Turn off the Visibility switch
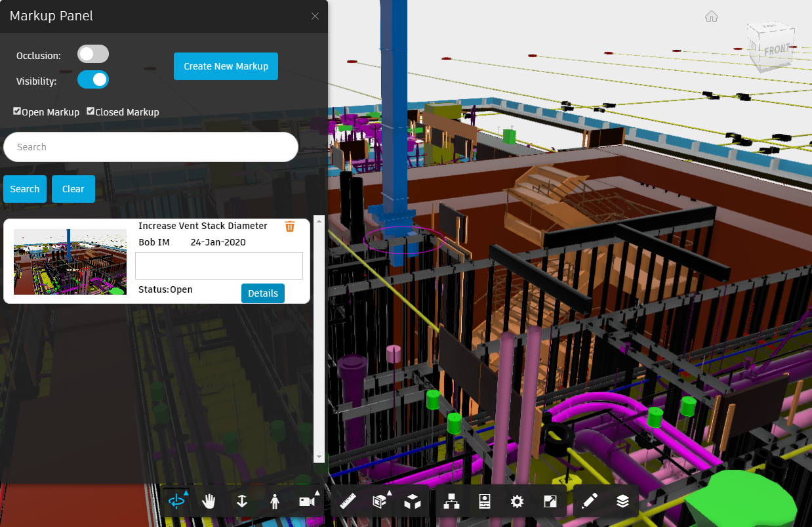 pyautogui.click(x=93, y=79)
